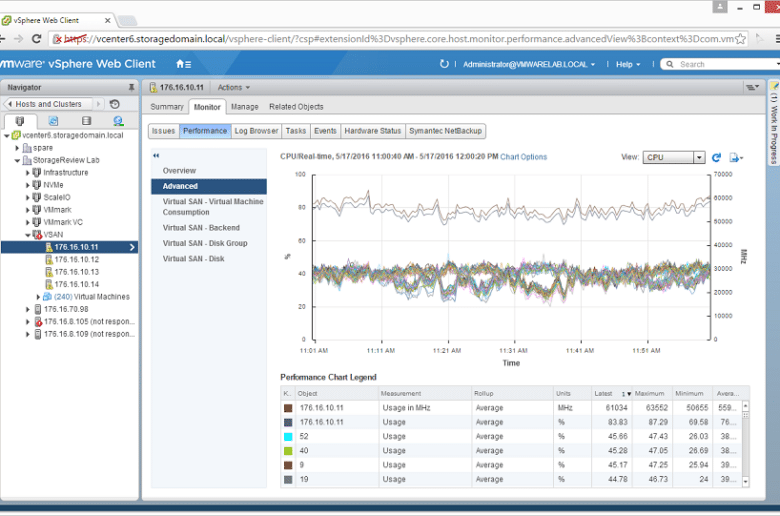Click the green swatch for object 40

(x=288, y=451)
